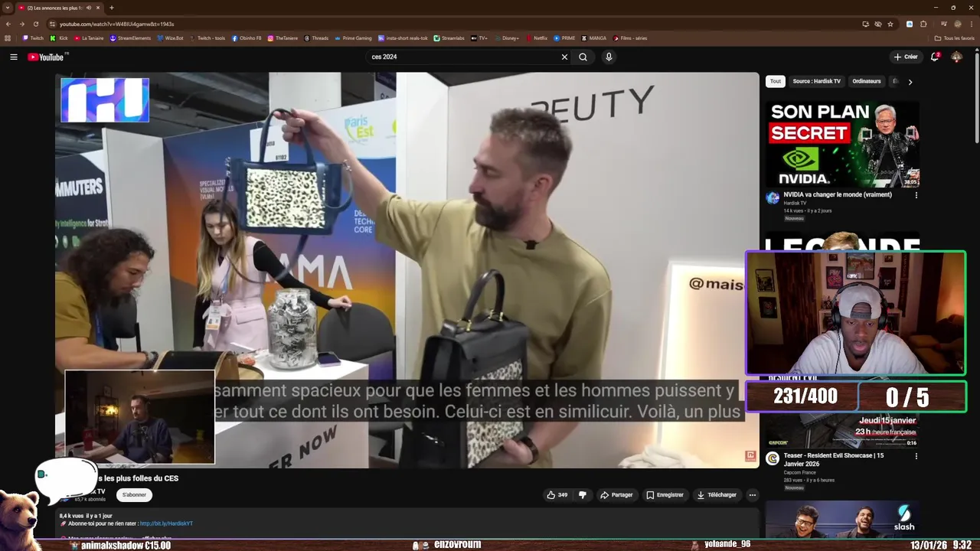Screen dimensions: 980x551
Task: Open the Netflix bookmark
Action: click(x=536, y=38)
